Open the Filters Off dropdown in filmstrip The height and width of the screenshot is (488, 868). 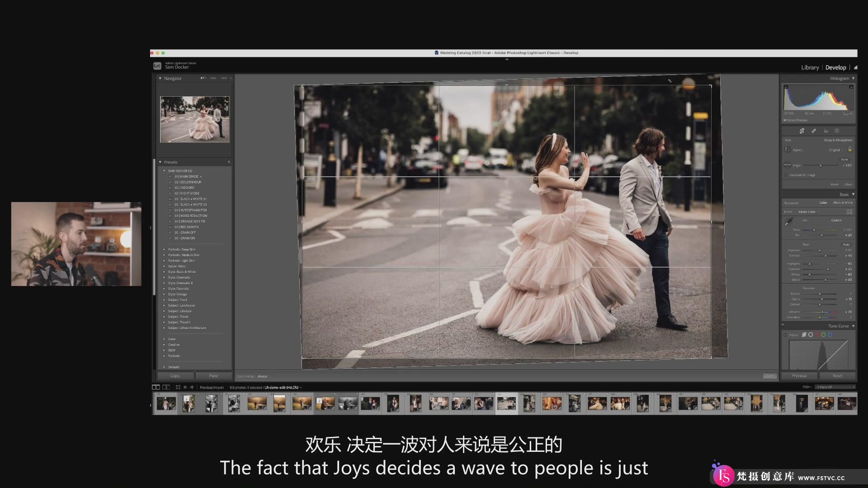tap(835, 387)
